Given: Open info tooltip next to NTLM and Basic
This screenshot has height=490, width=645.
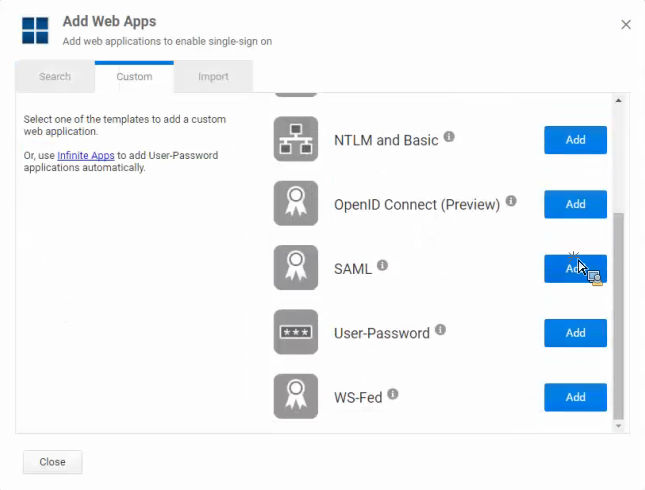Looking at the screenshot, I should pos(449,136).
